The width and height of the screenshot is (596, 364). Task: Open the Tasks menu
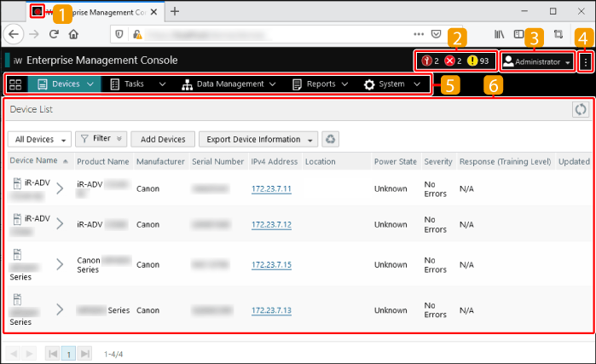pos(137,84)
